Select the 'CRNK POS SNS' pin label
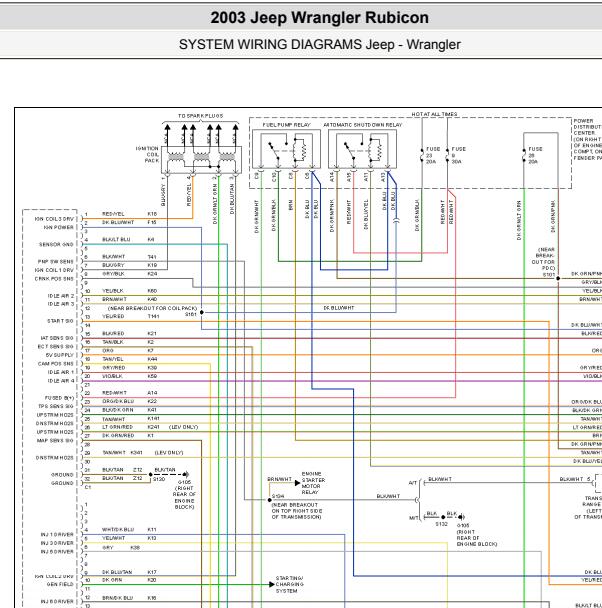This screenshot has height=608, width=602. click(x=54, y=279)
